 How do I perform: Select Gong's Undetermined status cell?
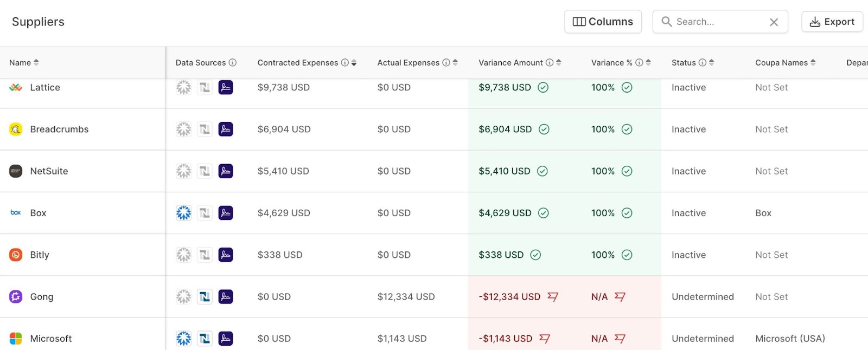click(703, 297)
